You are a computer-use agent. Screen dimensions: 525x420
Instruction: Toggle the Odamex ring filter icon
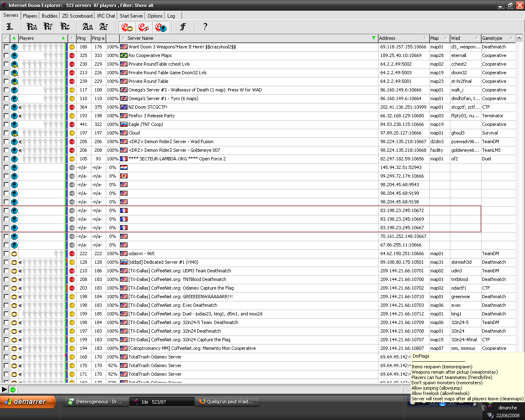(127, 27)
